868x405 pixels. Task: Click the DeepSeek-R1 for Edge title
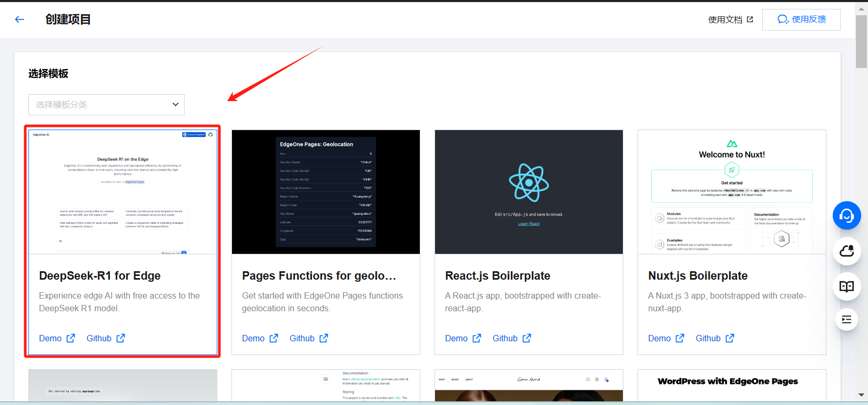100,275
